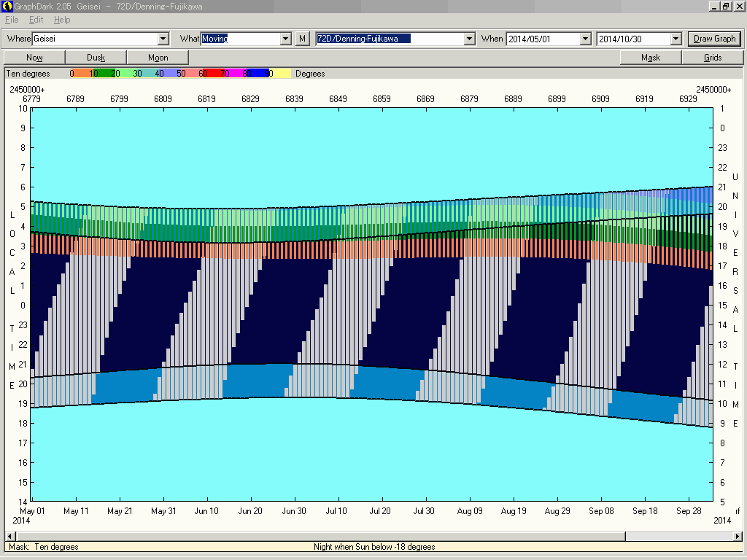Open the Edit menu
747x560 pixels.
pos(36,20)
